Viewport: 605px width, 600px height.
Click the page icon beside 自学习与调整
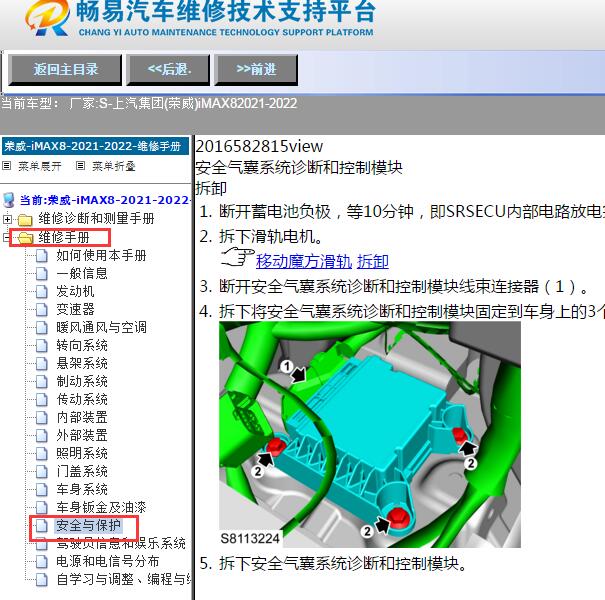point(42,580)
